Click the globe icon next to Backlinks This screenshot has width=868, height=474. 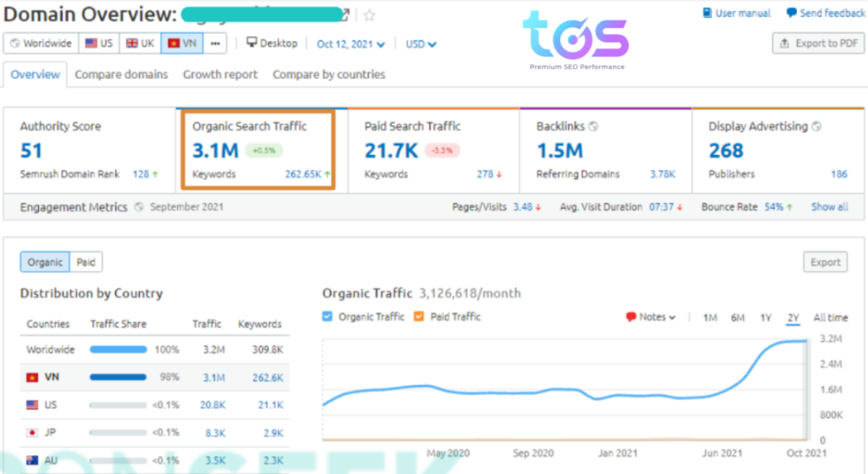[x=593, y=126]
